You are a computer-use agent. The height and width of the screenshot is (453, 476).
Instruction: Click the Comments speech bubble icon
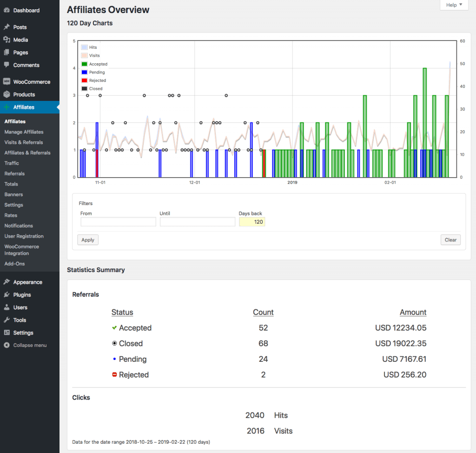[x=7, y=65]
